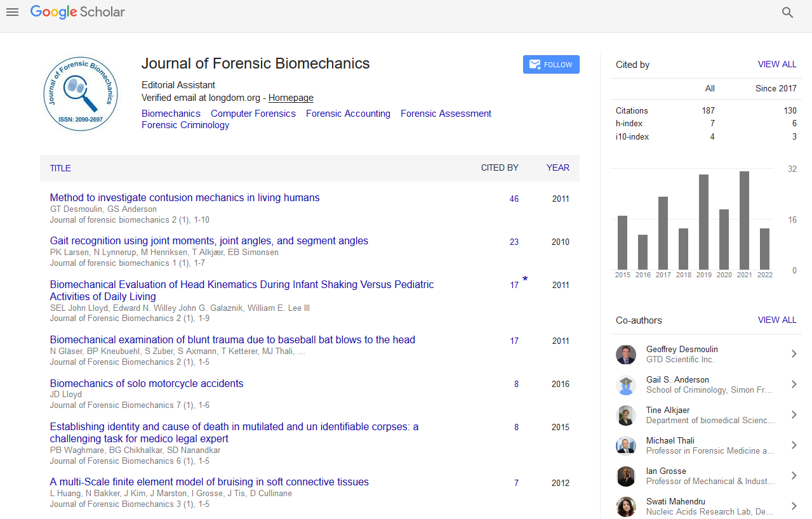The height and width of the screenshot is (519, 812).
Task: Click the 46 citations count
Action: pos(514,199)
